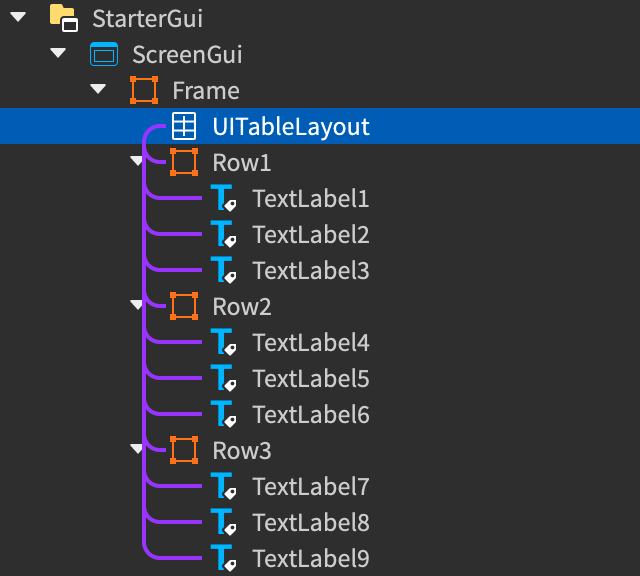Click the Row2 frame icon
The height and width of the screenshot is (576, 640).
coord(184,306)
